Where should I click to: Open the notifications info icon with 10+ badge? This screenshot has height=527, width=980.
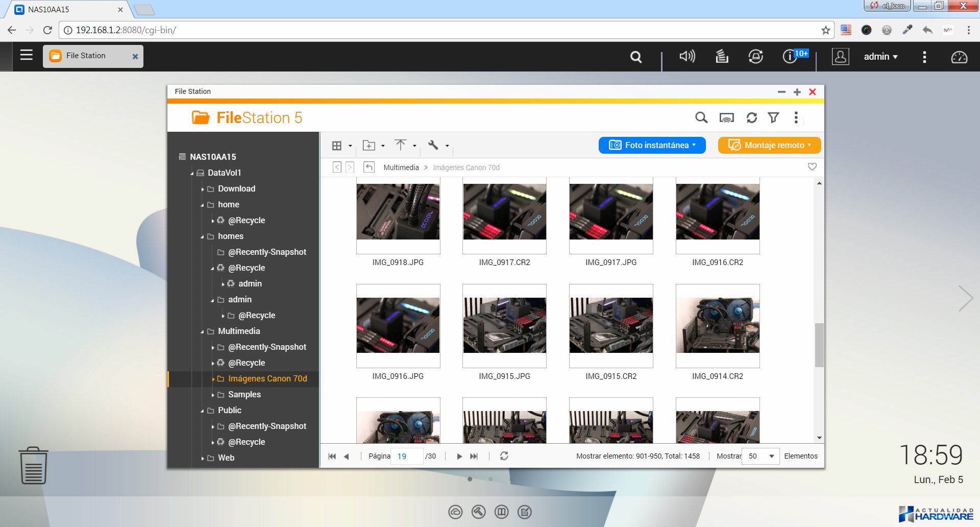pyautogui.click(x=790, y=57)
